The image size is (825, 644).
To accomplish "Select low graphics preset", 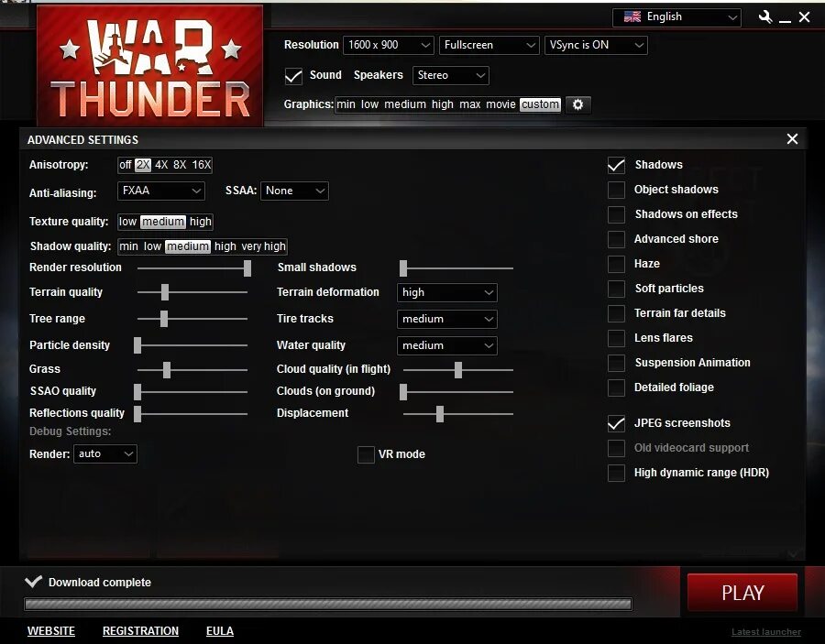I will (x=370, y=104).
